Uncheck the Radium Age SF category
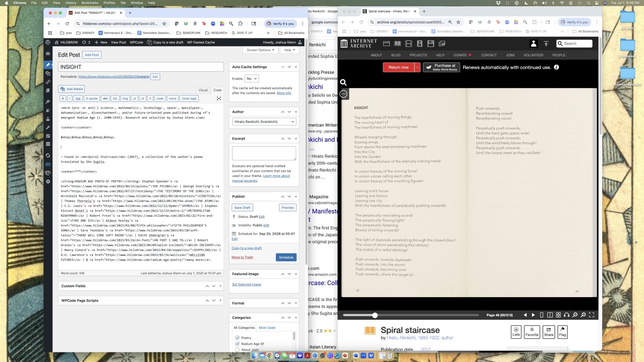 pyautogui.click(x=237, y=344)
